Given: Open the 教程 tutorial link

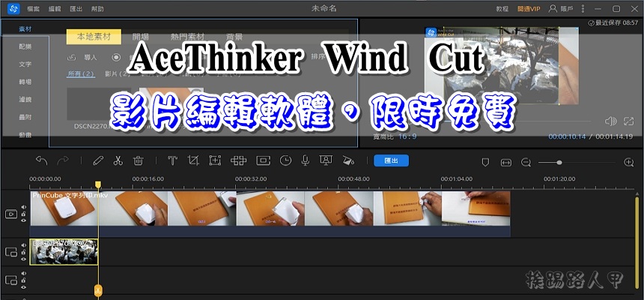Looking at the screenshot, I should (x=502, y=9).
